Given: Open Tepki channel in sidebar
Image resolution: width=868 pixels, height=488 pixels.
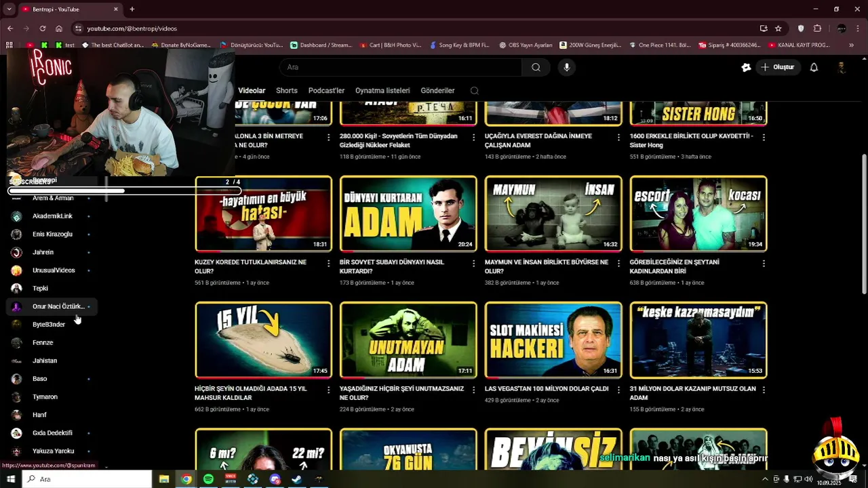Looking at the screenshot, I should point(52,288).
